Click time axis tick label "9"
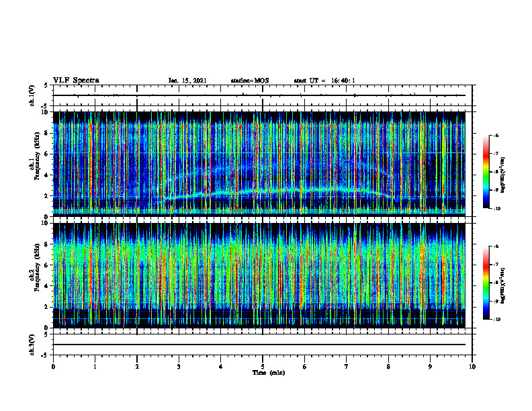Screen dimensions: 532x411 click(x=430, y=367)
